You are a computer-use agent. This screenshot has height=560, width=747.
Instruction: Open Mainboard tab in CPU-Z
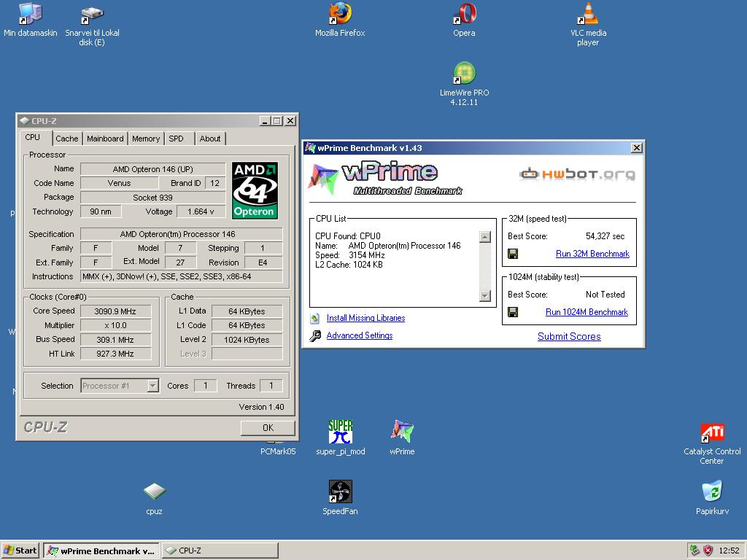click(105, 139)
